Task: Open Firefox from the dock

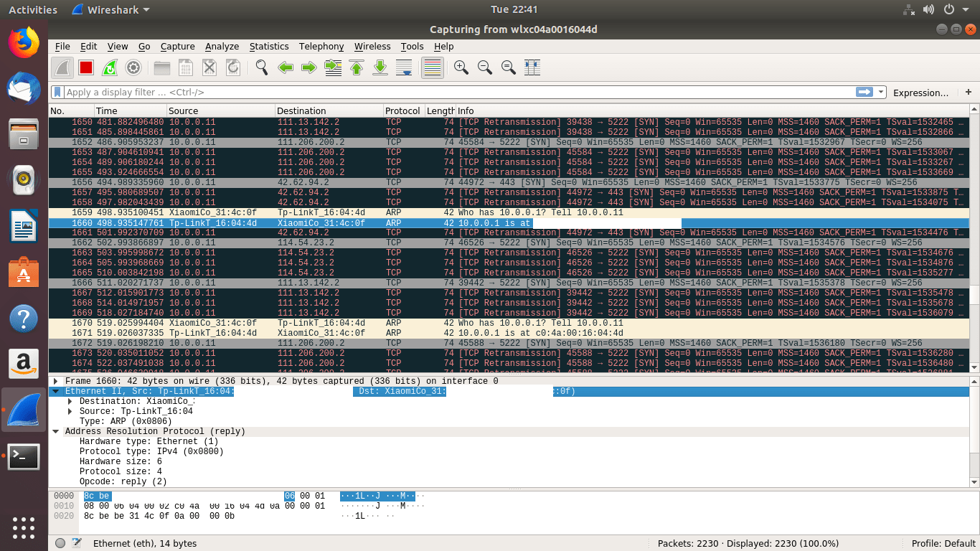Action: click(x=24, y=42)
